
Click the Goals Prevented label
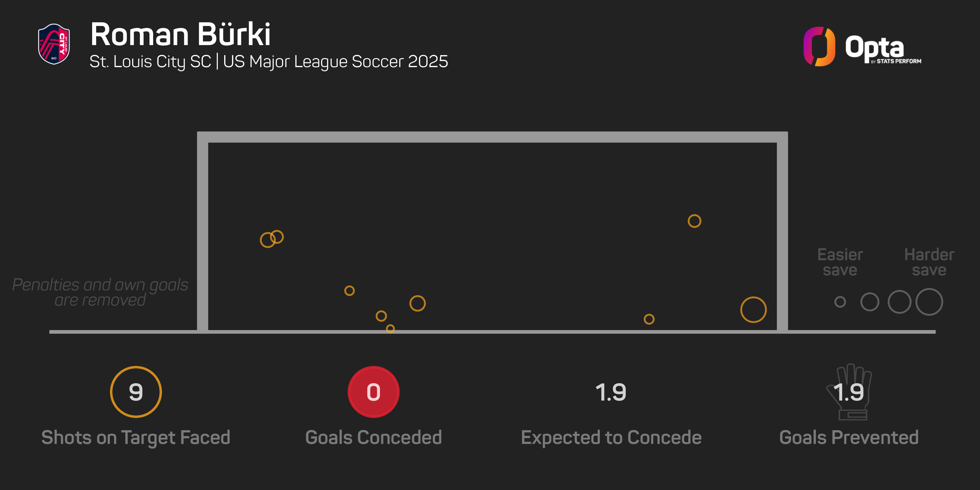pos(849,438)
